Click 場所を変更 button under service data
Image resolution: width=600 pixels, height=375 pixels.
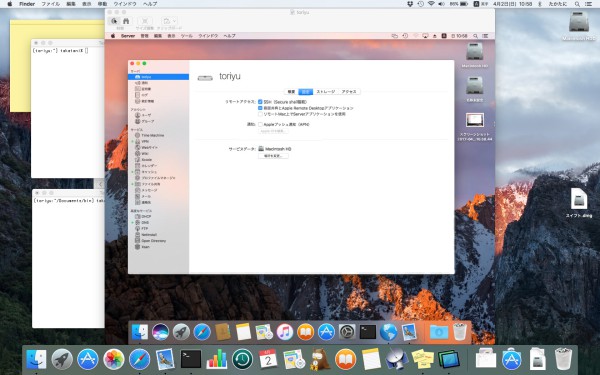(x=273, y=156)
